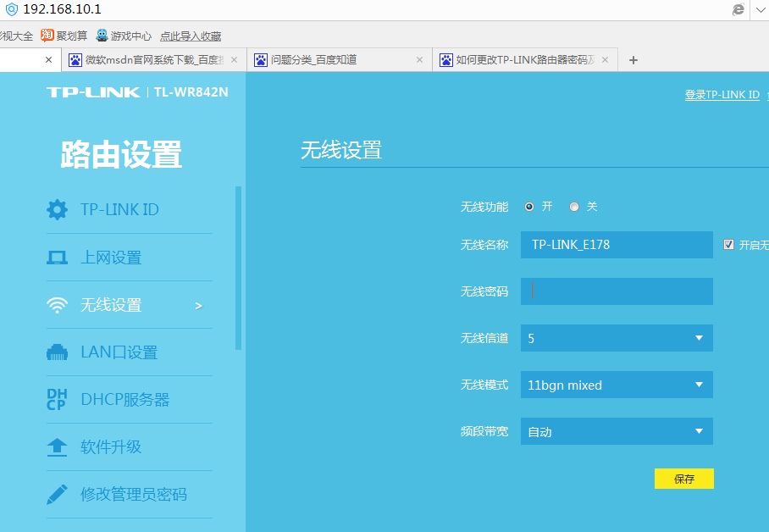The image size is (769, 532).
Task: Close the current router tab
Action: pos(48,60)
